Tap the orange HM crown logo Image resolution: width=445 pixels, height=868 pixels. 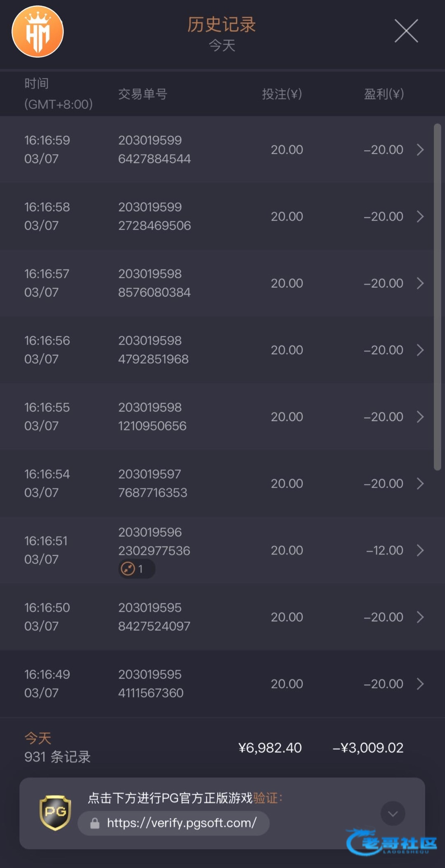pyautogui.click(x=38, y=32)
